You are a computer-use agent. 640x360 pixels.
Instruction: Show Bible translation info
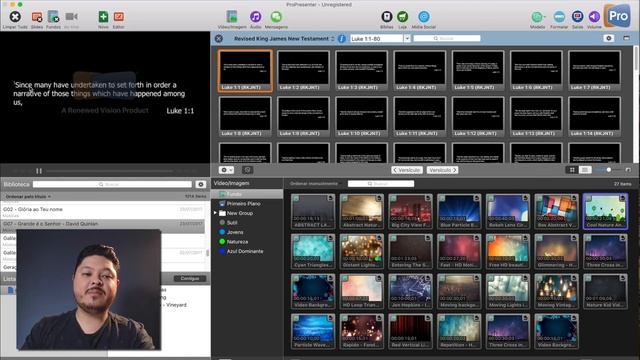click(342, 38)
